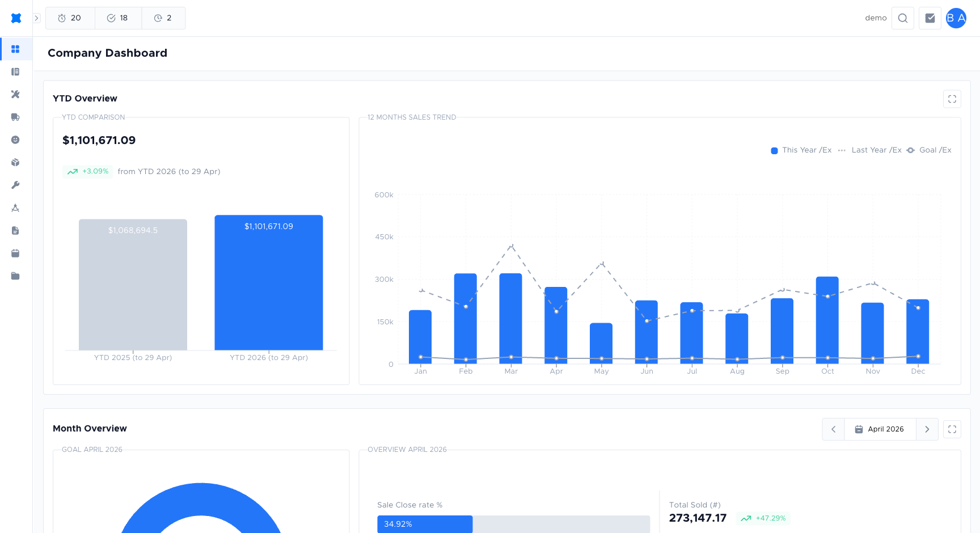Open the drafting compass icon in sidebar
The image size is (980, 533).
[15, 208]
